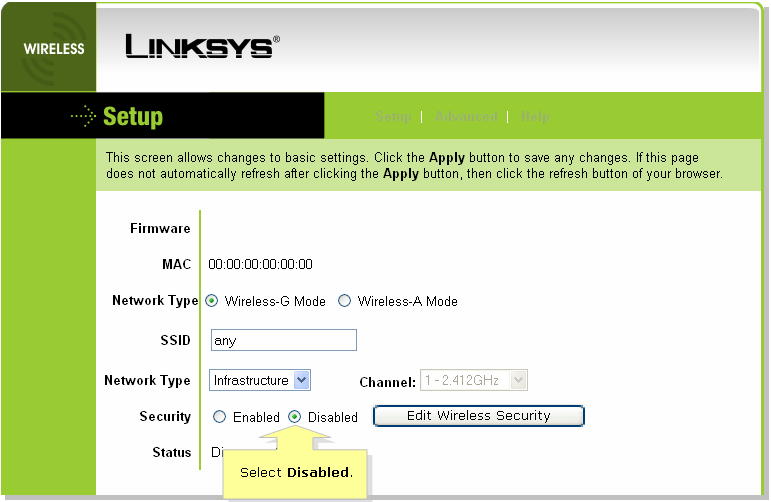
Task: Select the Disabled security radio button
Action: [x=295, y=417]
